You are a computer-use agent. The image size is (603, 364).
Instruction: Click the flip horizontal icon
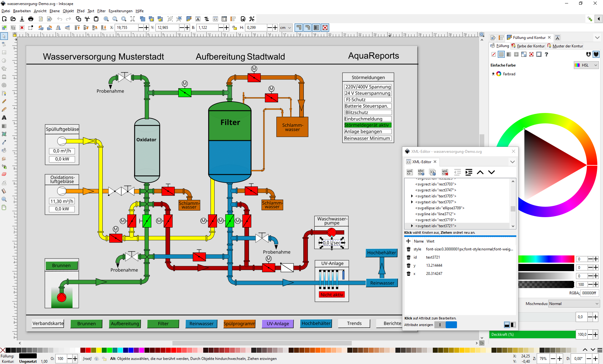pyautogui.click(x=58, y=28)
